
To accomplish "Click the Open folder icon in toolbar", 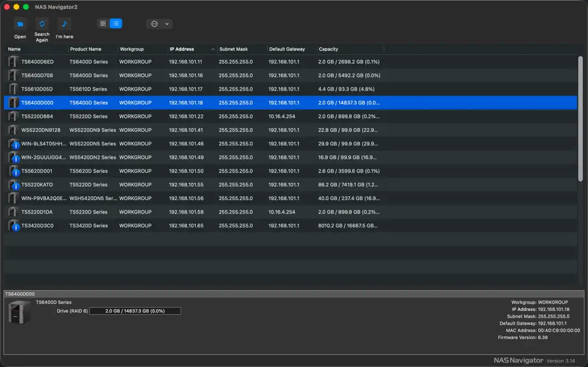I will (x=20, y=24).
